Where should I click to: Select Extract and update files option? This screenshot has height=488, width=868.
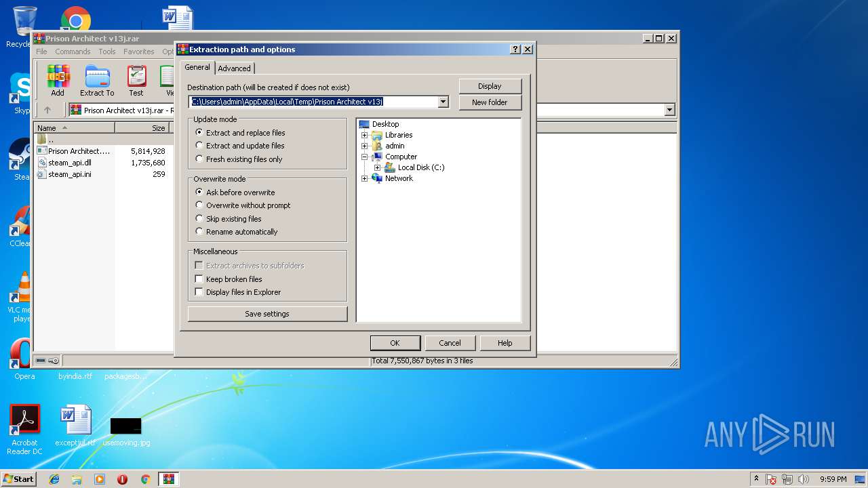(x=239, y=146)
